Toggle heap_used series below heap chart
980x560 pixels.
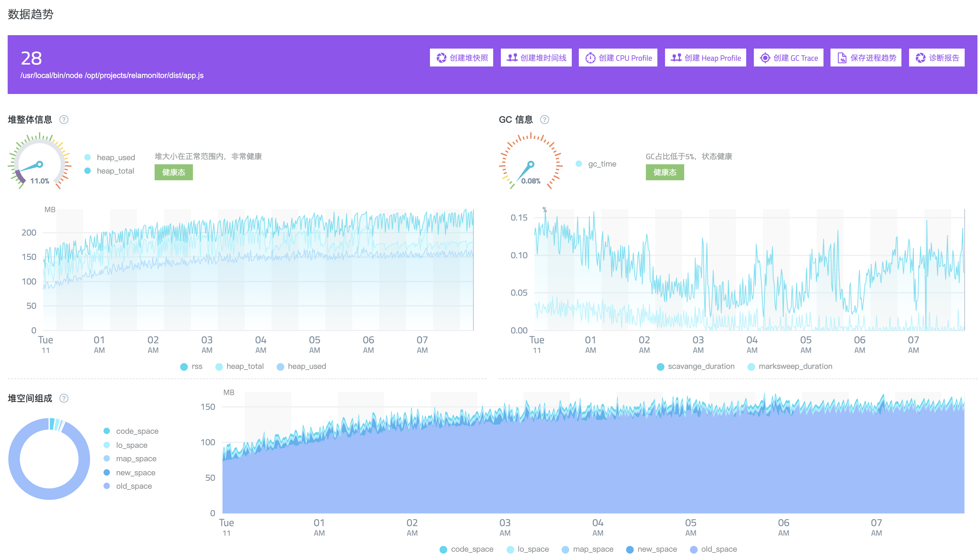(301, 366)
